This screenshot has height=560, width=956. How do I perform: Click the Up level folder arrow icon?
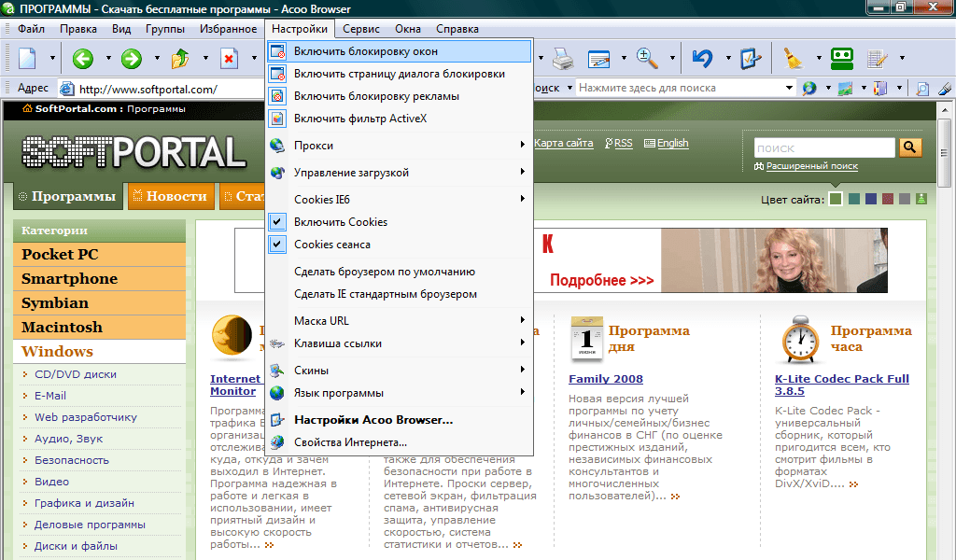[x=180, y=59]
